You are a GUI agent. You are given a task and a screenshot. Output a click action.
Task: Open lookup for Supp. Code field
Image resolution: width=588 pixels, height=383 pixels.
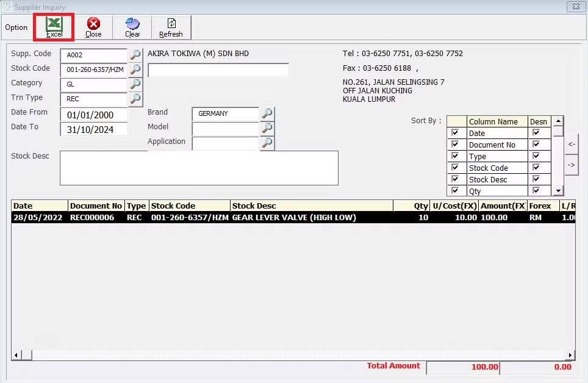pyautogui.click(x=135, y=55)
